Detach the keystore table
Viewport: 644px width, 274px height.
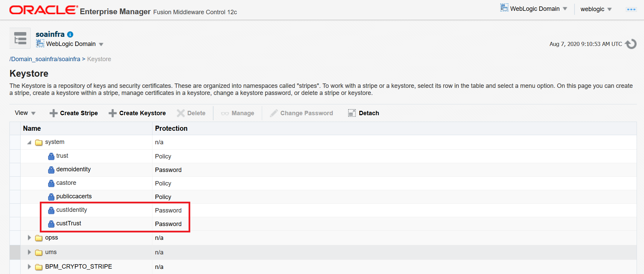pyautogui.click(x=363, y=113)
